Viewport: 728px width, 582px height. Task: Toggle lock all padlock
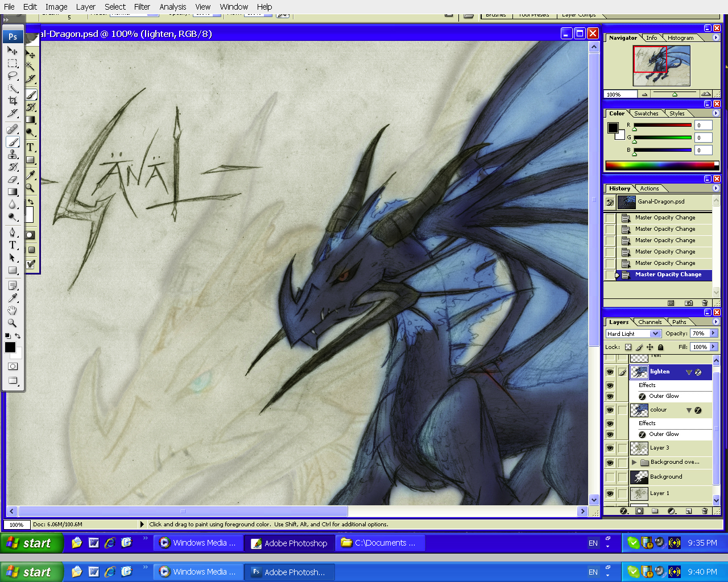click(660, 347)
